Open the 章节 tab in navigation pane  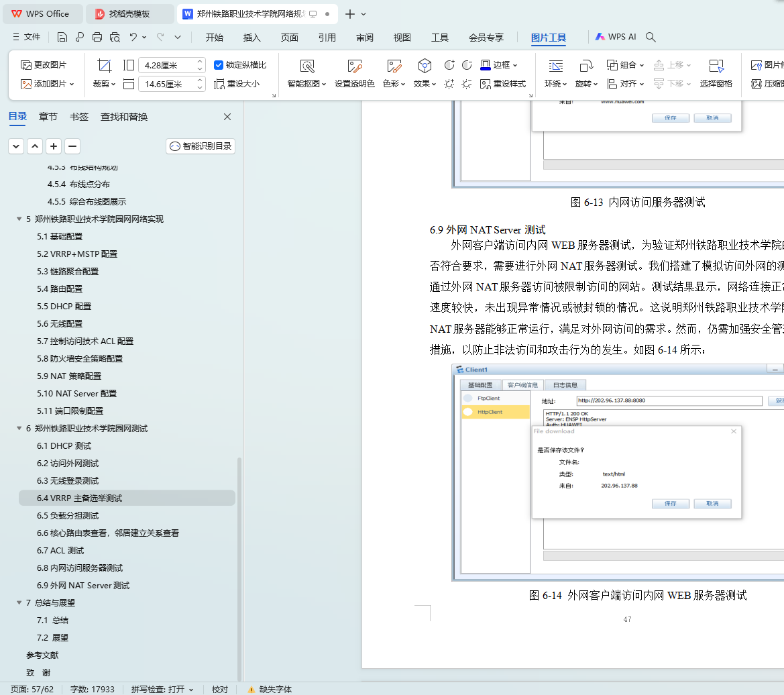(48, 117)
